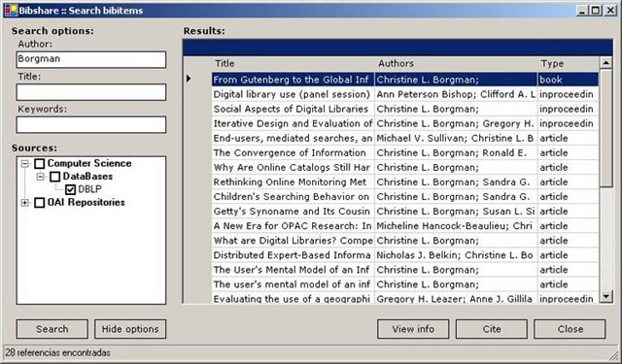Collapse the Computer Science tree node
Image resolution: width=622 pixels, height=364 pixels.
[24, 164]
